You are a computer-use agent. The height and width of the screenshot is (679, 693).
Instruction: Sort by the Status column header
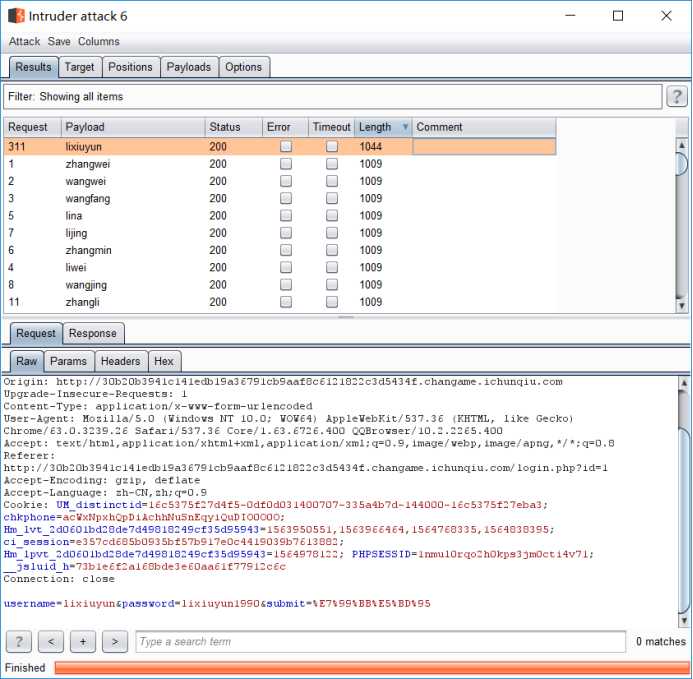[234, 127]
